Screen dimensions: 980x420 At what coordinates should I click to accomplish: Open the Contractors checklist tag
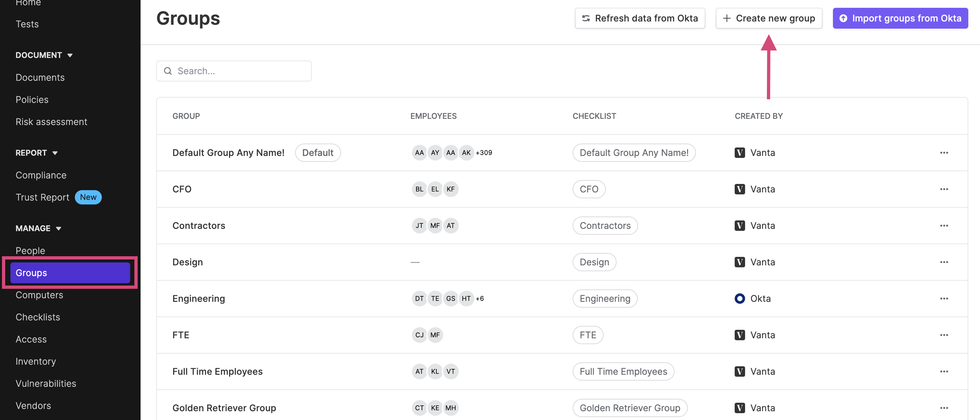[605, 226]
